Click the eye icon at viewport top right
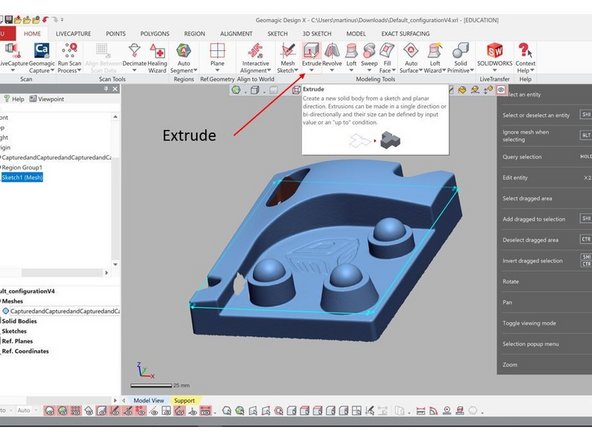 pos(501,90)
